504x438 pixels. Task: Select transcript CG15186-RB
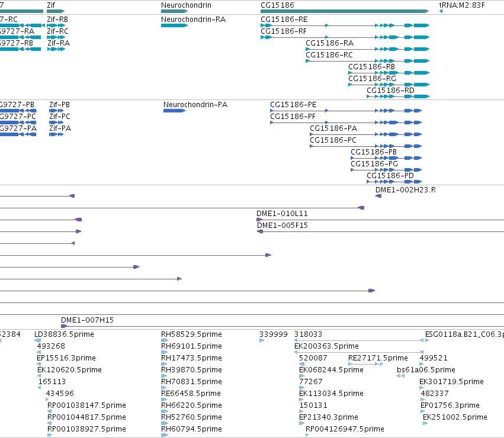(x=371, y=67)
